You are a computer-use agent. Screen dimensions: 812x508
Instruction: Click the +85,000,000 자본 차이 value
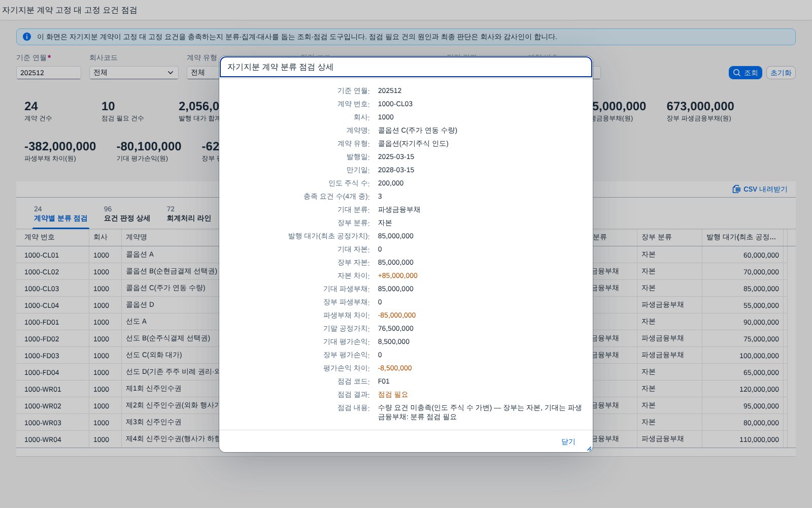[x=397, y=275]
